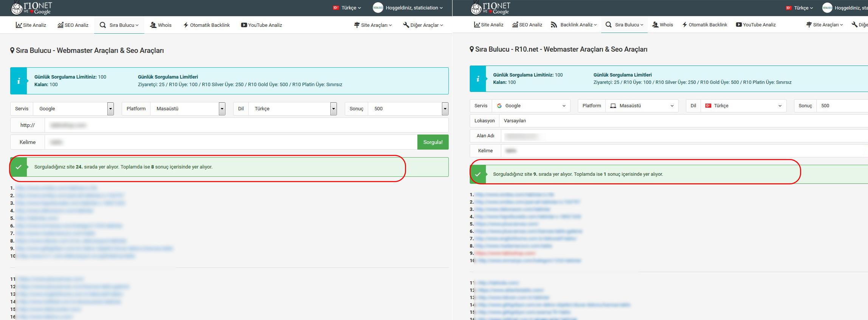Screen dimensions: 868x320
Task: Click the r10.net logo on the left page
Action: tap(32, 8)
